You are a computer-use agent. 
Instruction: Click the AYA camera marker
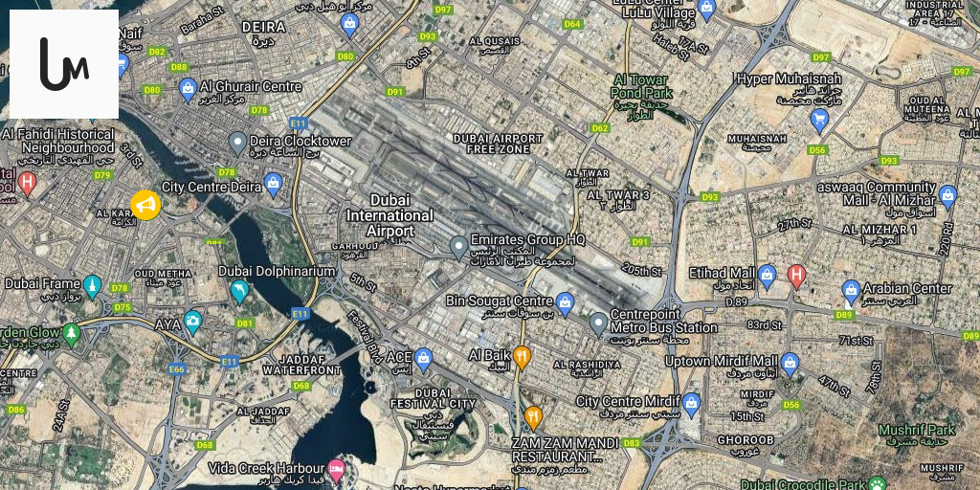193,323
